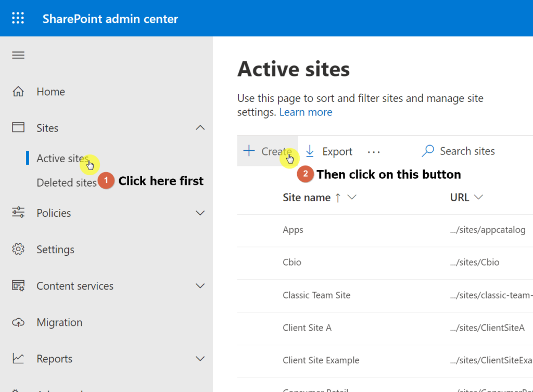Select Reports in the navigation
Image resolution: width=533 pixels, height=392 pixels.
[x=54, y=359]
